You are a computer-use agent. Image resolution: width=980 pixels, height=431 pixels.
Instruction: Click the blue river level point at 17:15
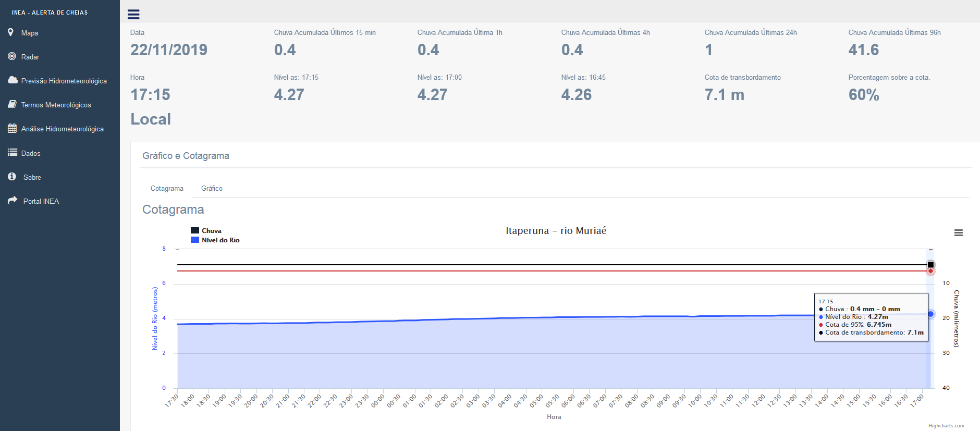pyautogui.click(x=930, y=314)
